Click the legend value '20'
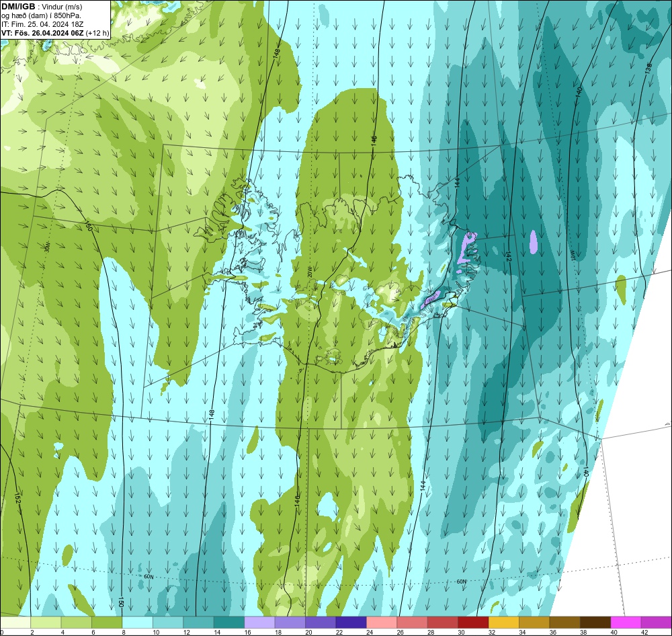 (x=308, y=632)
